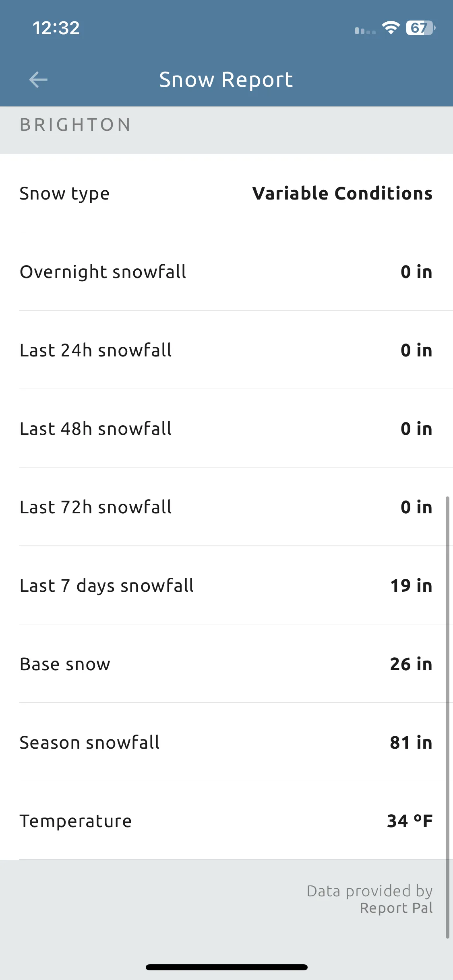Tap the Base snow row
This screenshot has height=980, width=453.
(226, 664)
